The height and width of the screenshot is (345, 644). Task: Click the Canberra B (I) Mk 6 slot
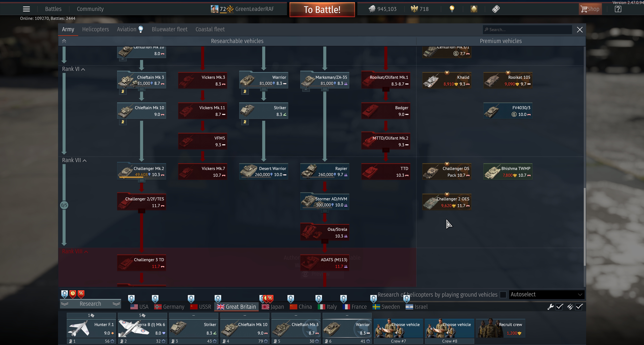click(x=142, y=328)
